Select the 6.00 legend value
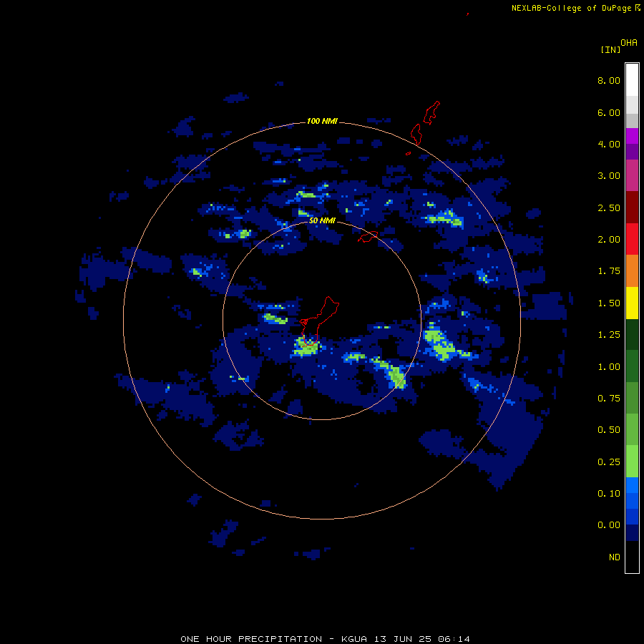This screenshot has width=644, height=644. click(609, 112)
